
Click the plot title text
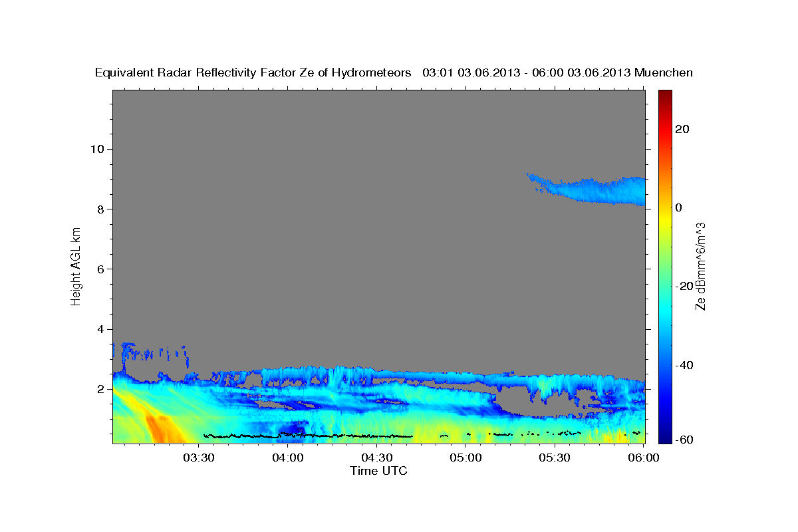point(394,72)
